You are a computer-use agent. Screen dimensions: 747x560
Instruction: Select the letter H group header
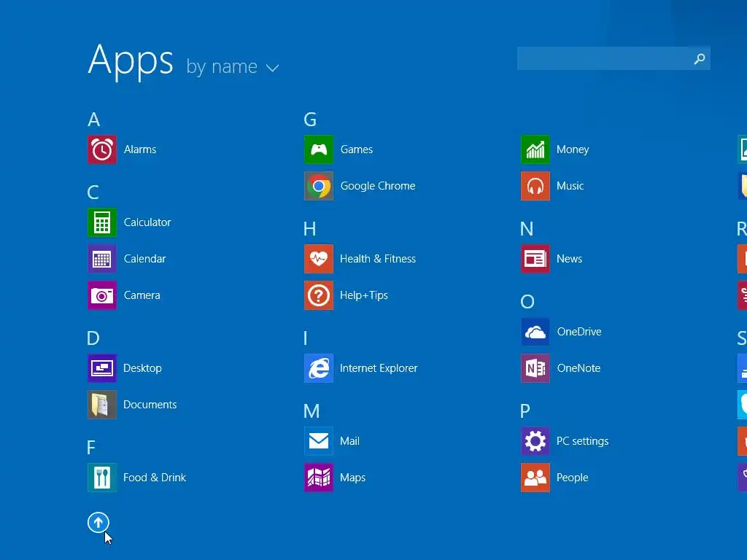(309, 229)
